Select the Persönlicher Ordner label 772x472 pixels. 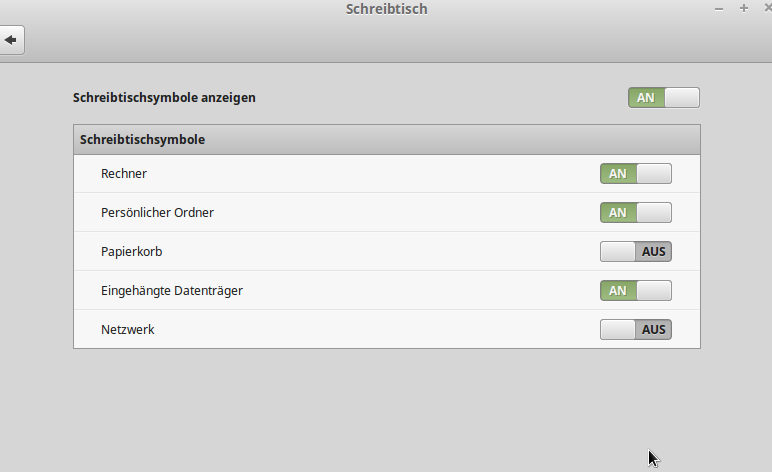pos(157,213)
